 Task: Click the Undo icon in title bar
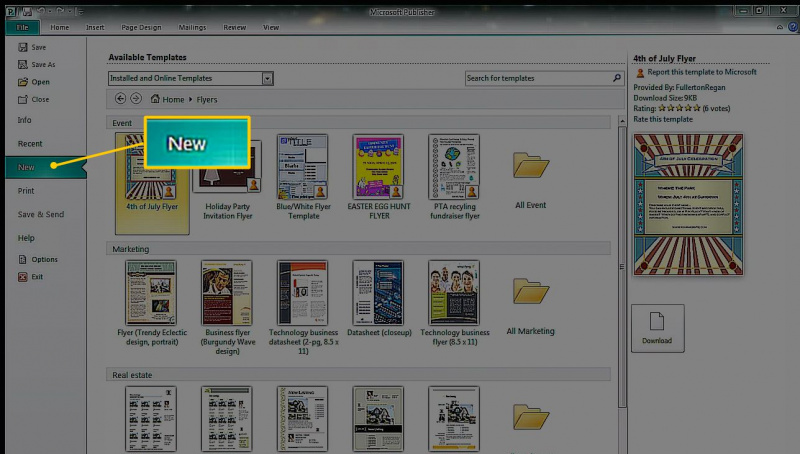[41, 11]
